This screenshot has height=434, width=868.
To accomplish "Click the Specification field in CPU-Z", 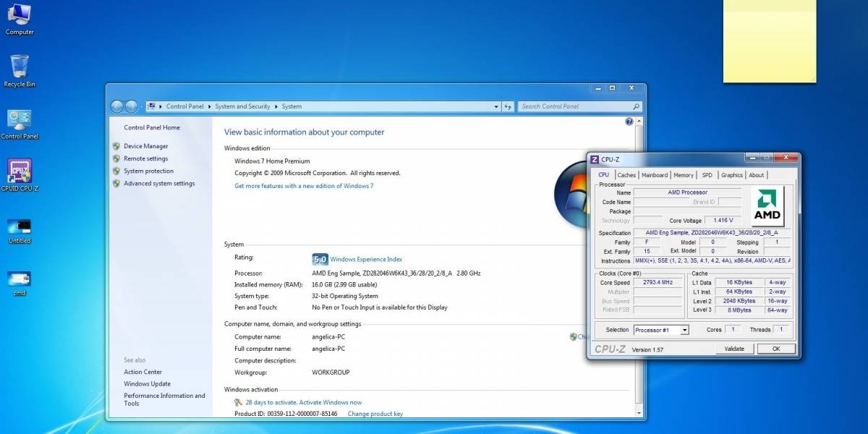I will coord(712,233).
